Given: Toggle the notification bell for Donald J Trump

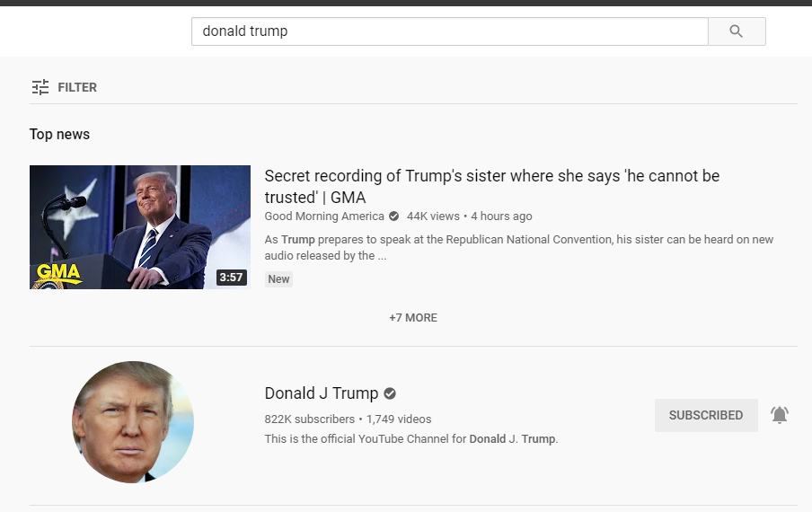Looking at the screenshot, I should click(x=780, y=415).
